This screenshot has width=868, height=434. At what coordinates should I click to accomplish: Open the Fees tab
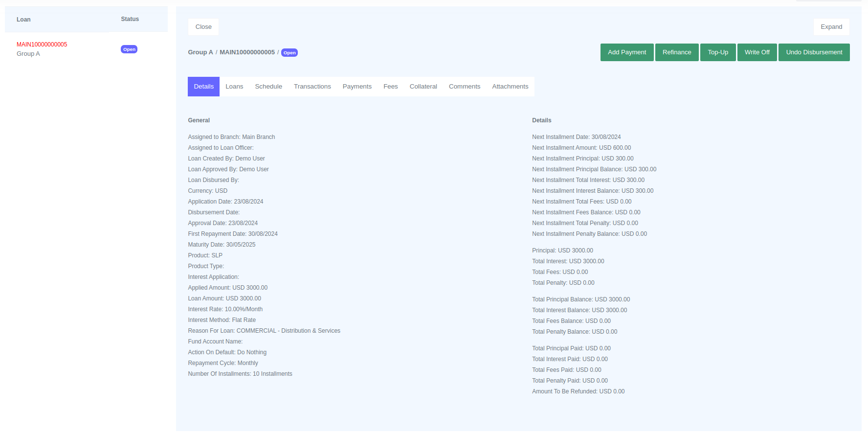coord(390,87)
